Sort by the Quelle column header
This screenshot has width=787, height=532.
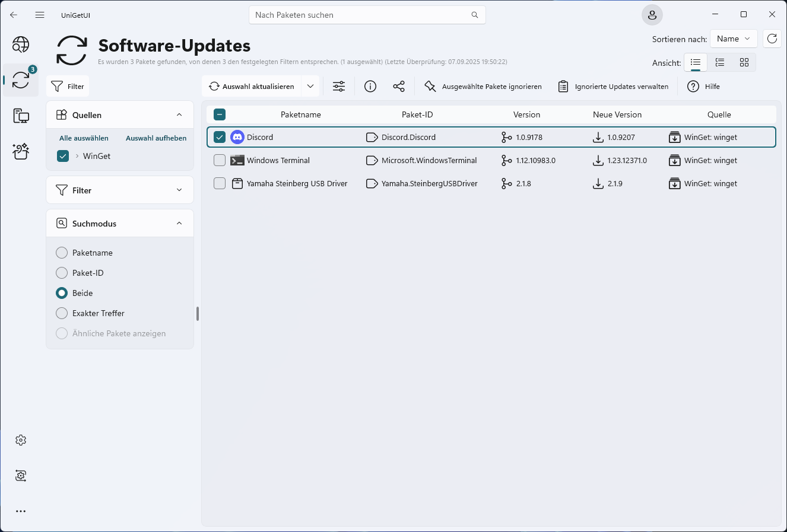coord(719,114)
